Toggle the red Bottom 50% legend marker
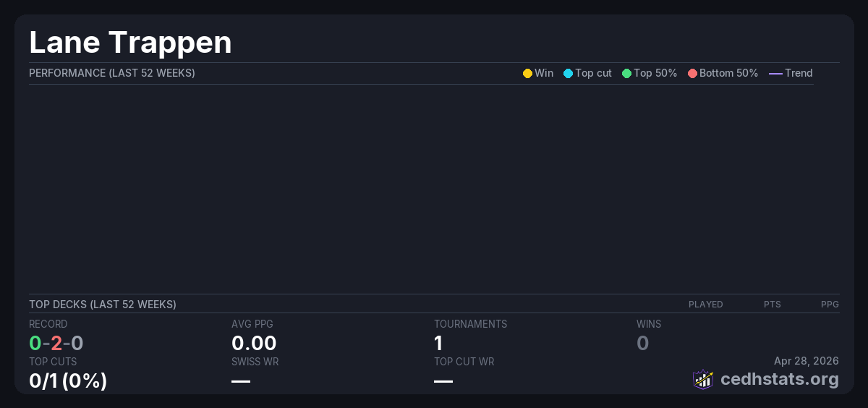 pos(692,73)
